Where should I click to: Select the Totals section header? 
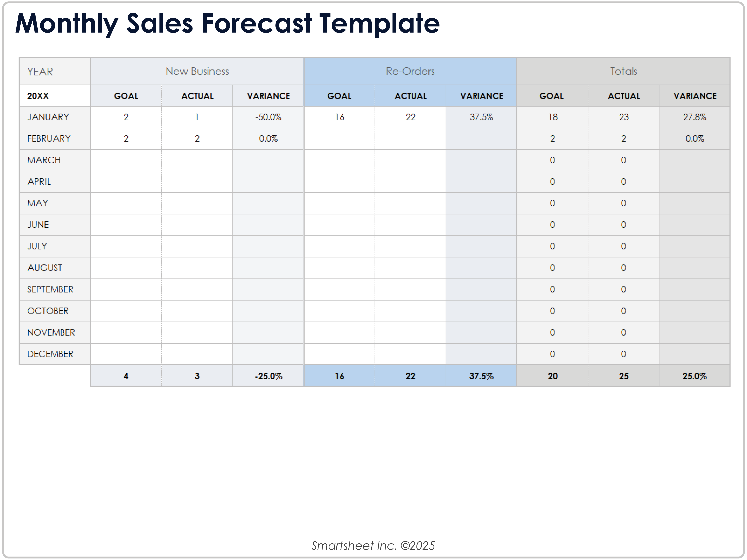click(623, 71)
